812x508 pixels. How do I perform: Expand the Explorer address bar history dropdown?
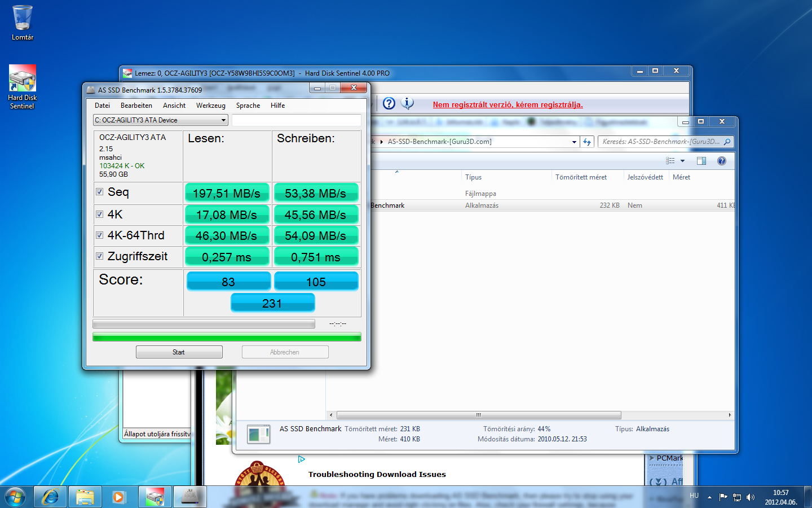tap(575, 142)
